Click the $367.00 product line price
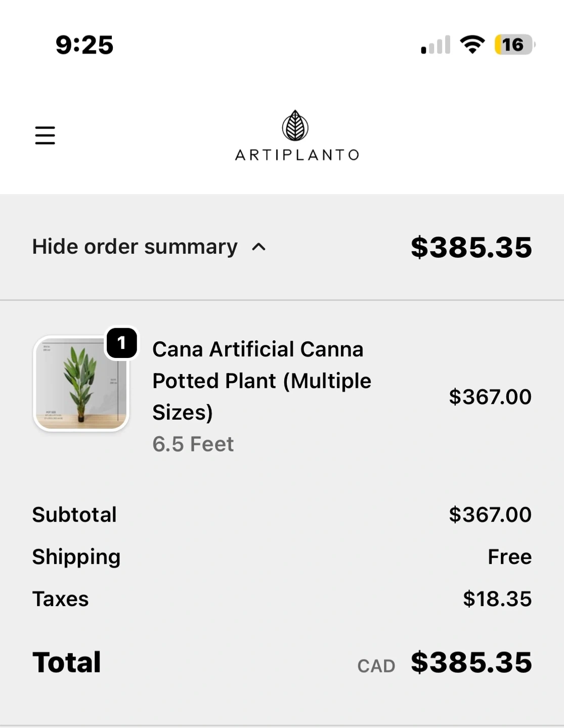The image size is (564, 728). pyautogui.click(x=490, y=397)
